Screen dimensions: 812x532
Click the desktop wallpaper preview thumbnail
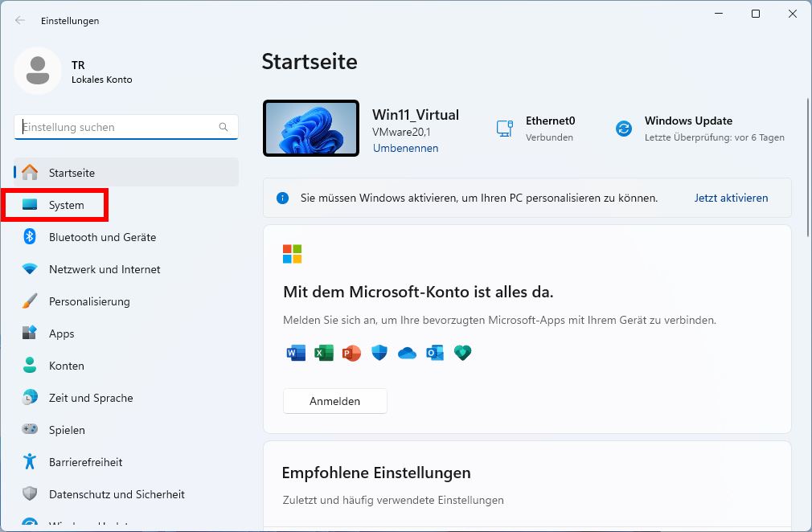[310, 128]
